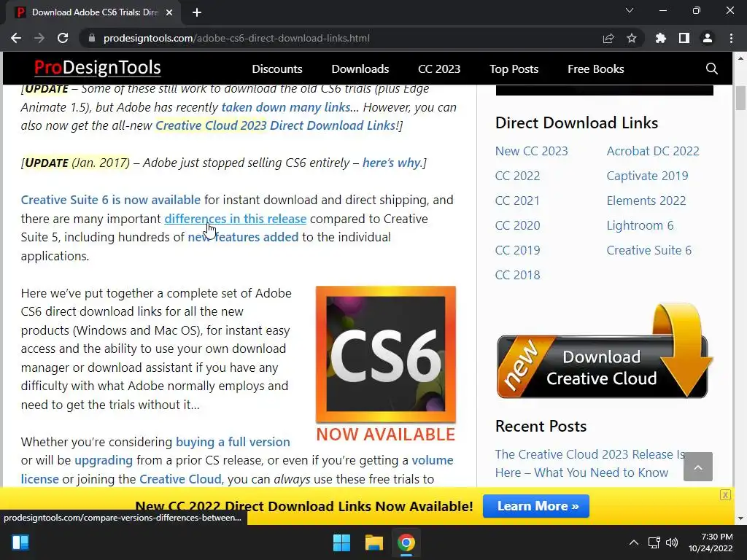Open the network tray icon
This screenshot has height=560, width=747.
tap(654, 542)
